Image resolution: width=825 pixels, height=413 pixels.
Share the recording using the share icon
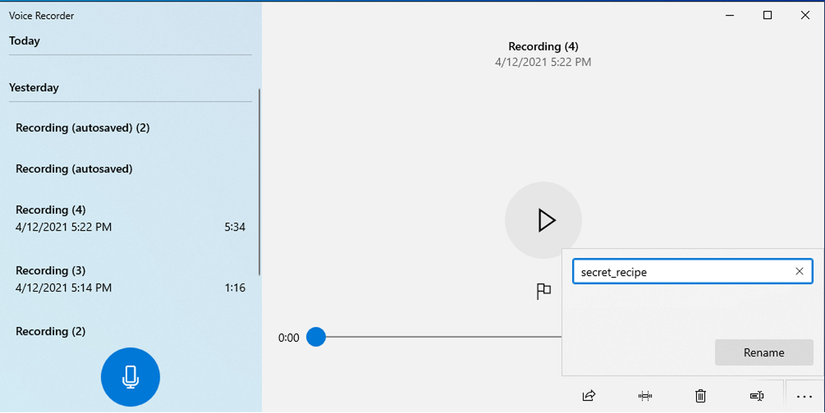589,396
